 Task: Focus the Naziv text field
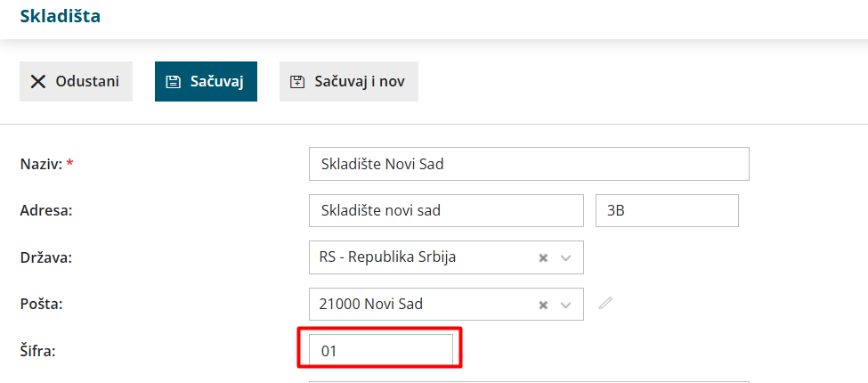tap(529, 164)
